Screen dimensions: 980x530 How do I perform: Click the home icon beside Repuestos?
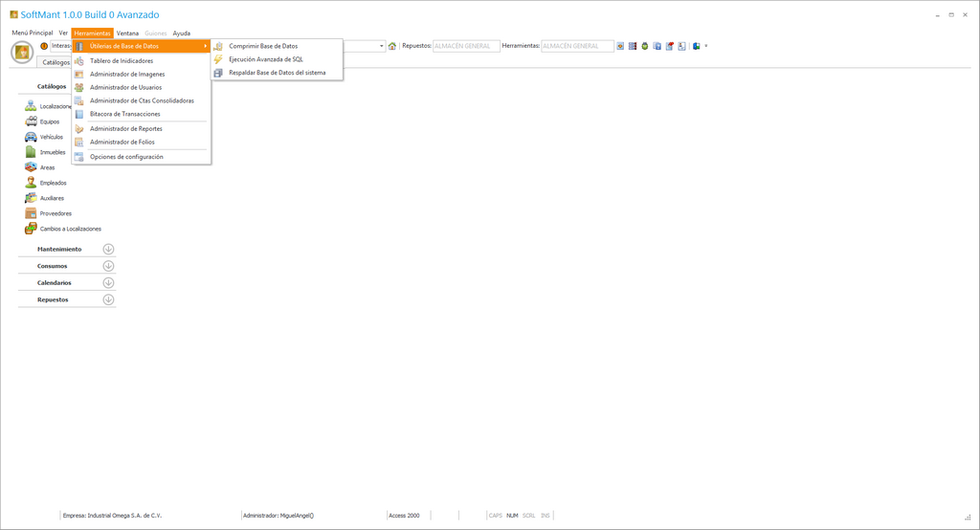tap(392, 46)
